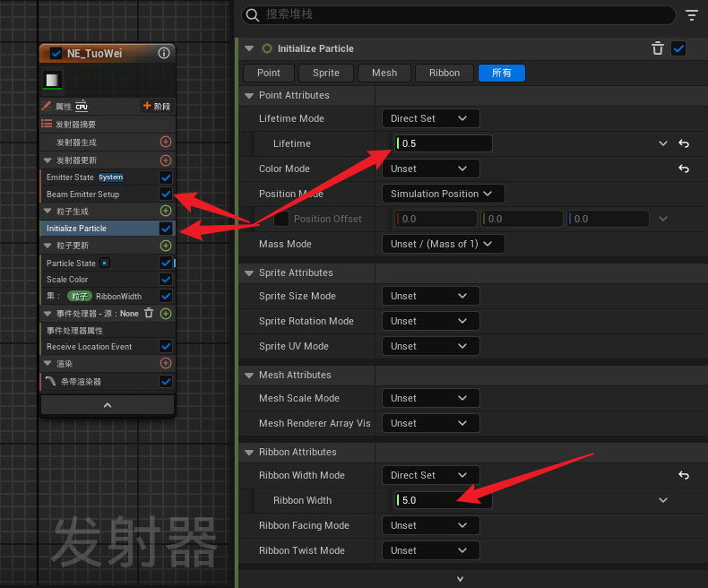708x588 pixels.
Task: Switch to Mesh filter tab
Action: click(384, 73)
